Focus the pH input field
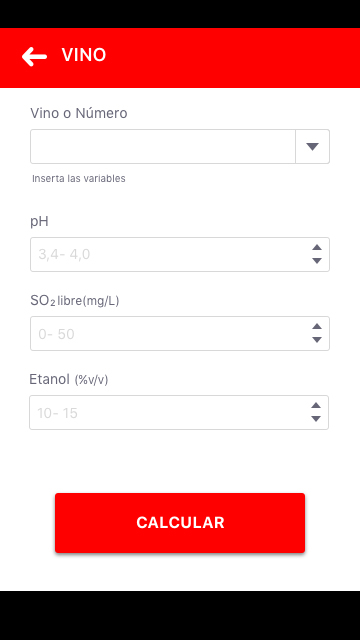The width and height of the screenshot is (360, 640). click(x=180, y=254)
